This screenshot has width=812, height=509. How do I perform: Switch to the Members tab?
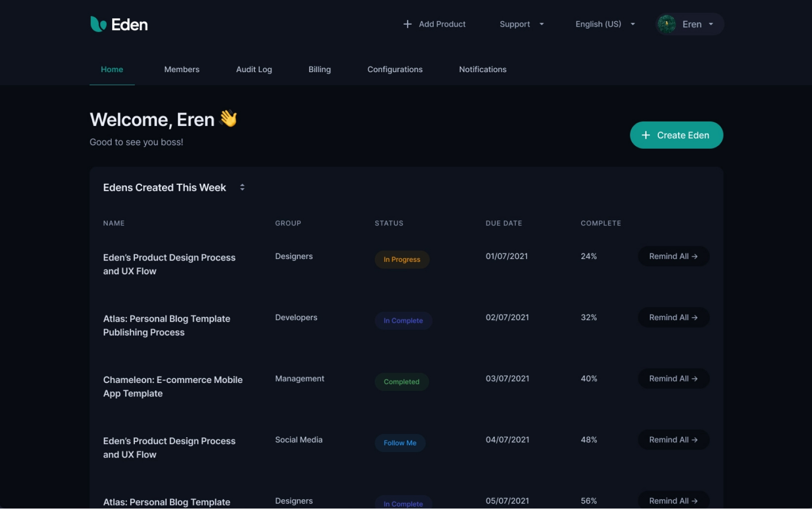[182, 70]
